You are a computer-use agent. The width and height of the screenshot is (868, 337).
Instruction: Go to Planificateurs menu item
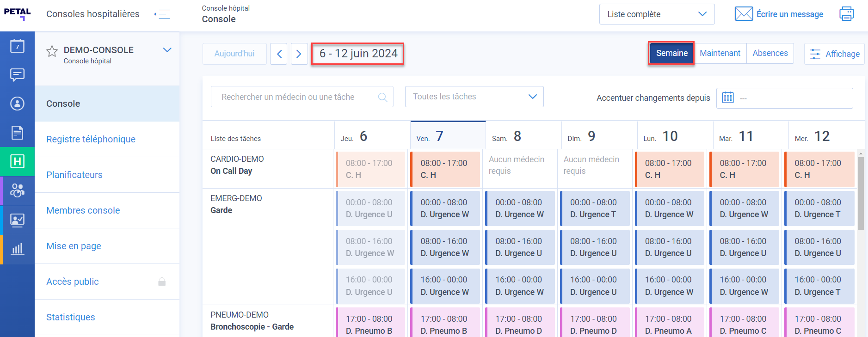[74, 175]
